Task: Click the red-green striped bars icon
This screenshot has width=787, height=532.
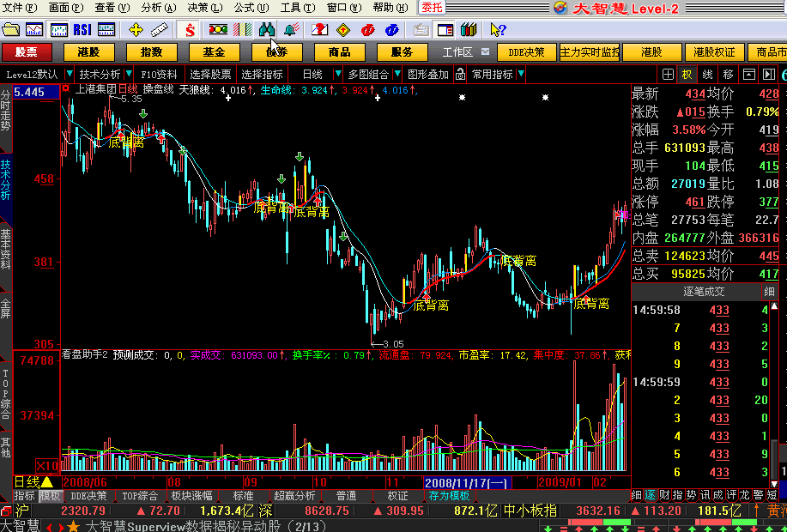Action: tap(242, 30)
